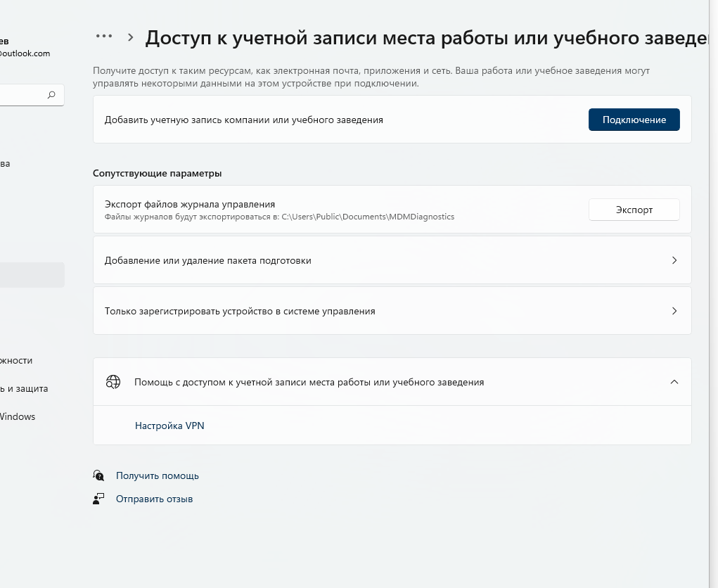
Task: Click 'Экспорт файлов журнала управления' label
Action: pos(190,204)
